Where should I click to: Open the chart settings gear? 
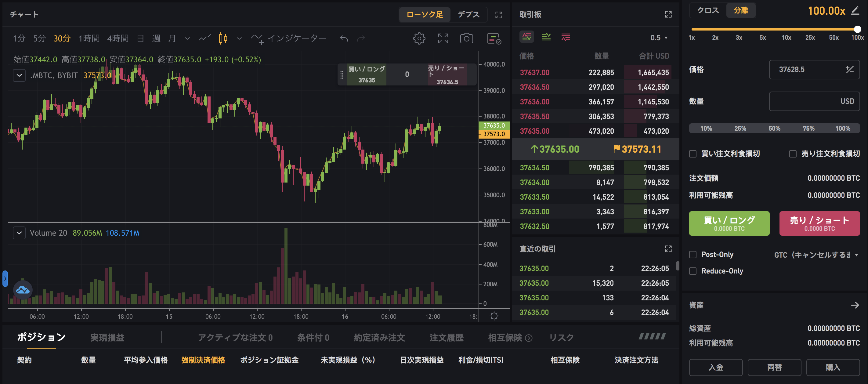[x=419, y=38]
